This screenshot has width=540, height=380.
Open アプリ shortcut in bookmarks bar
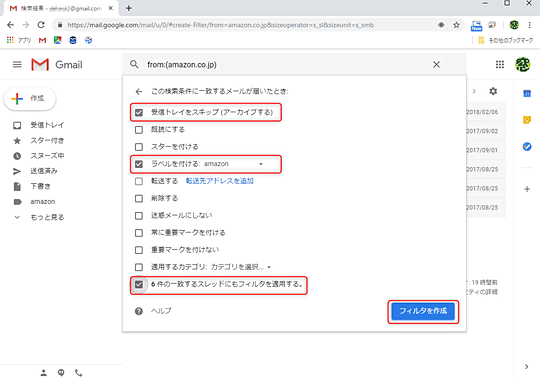tap(19, 40)
